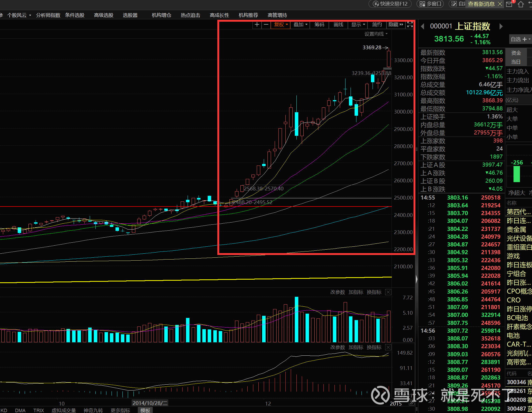This screenshot has height=413, width=532.
Task: Toggle 筹码 chip distribution display
Action: pos(319,25)
